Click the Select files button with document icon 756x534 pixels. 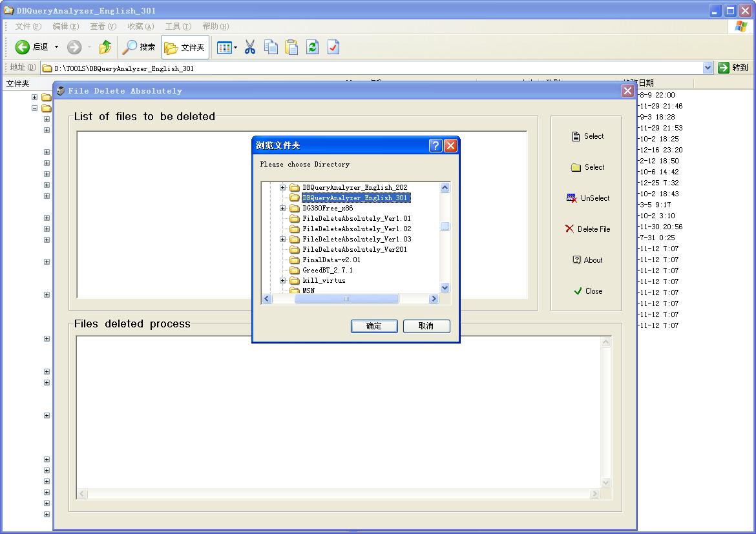coord(587,136)
